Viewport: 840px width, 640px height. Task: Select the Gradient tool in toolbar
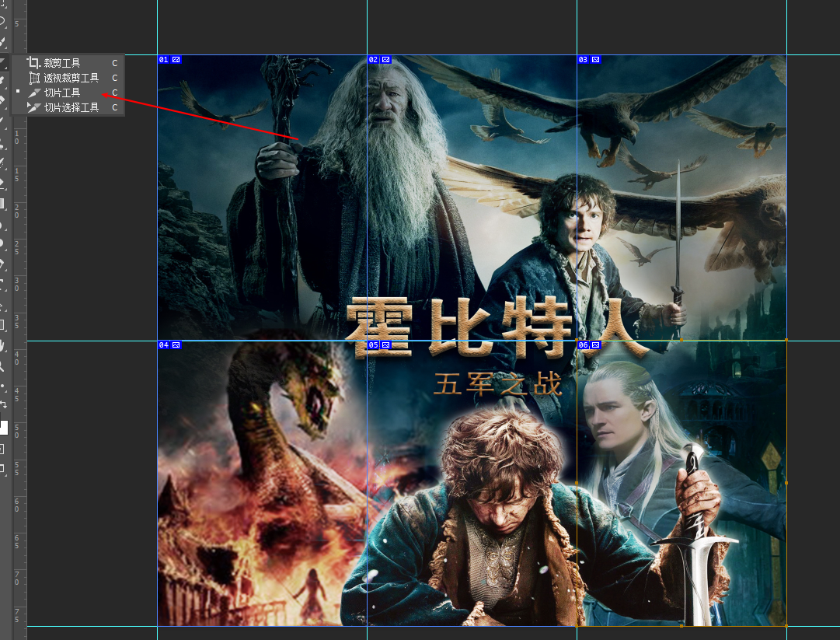[x=2, y=203]
